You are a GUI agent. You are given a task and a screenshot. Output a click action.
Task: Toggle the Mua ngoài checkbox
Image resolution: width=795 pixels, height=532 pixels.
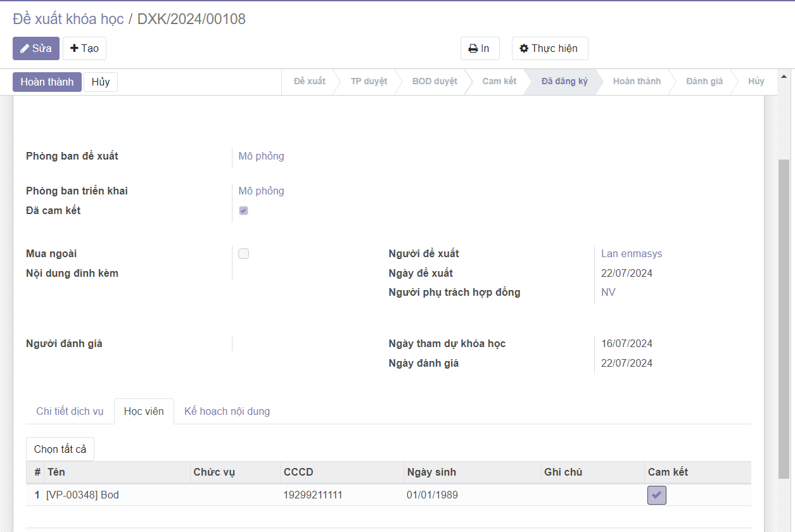coord(243,254)
